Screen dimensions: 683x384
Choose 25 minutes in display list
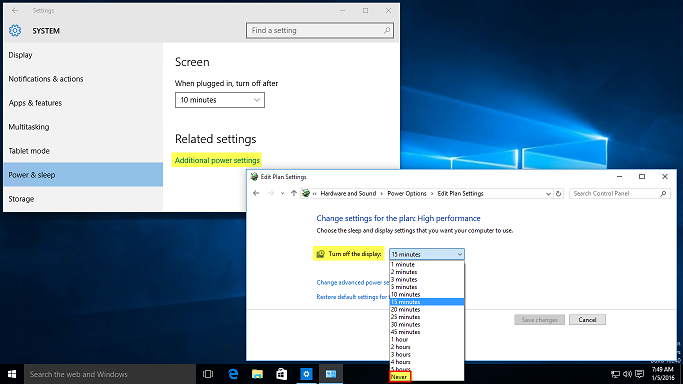[427, 317]
